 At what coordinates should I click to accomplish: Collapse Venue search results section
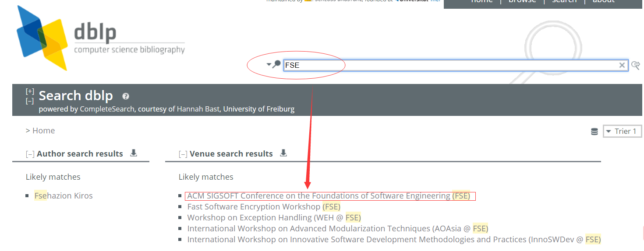[x=183, y=154]
